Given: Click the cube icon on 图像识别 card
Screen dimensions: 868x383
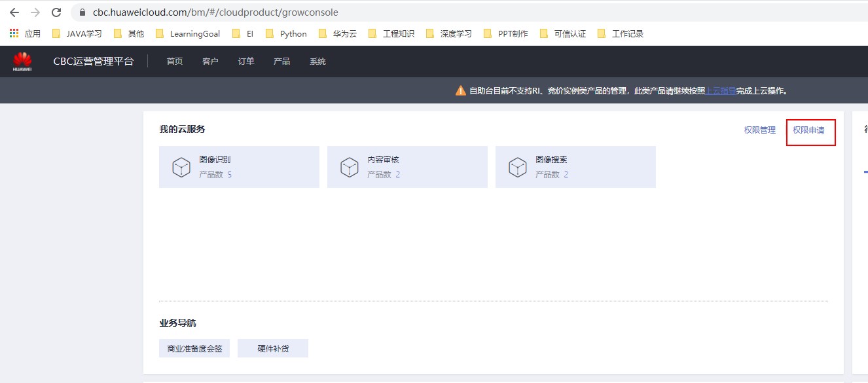Looking at the screenshot, I should tap(181, 168).
